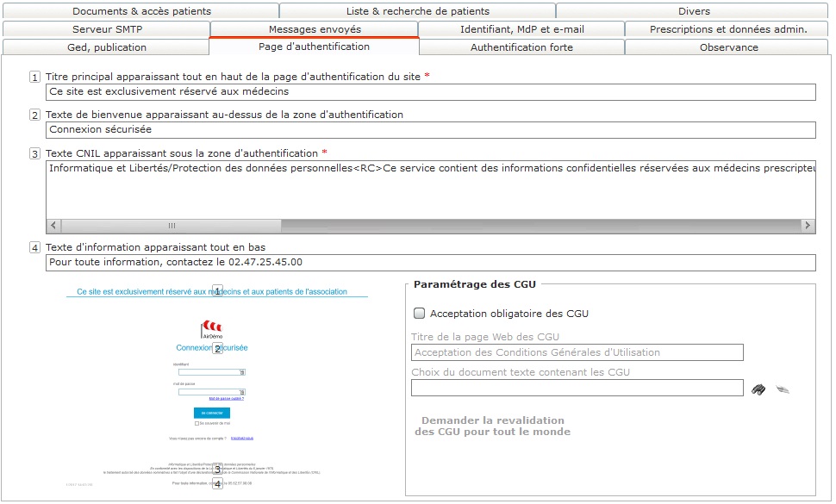Open the Ged, publication tab
Image resolution: width=836 pixels, height=504 pixels.
click(107, 47)
